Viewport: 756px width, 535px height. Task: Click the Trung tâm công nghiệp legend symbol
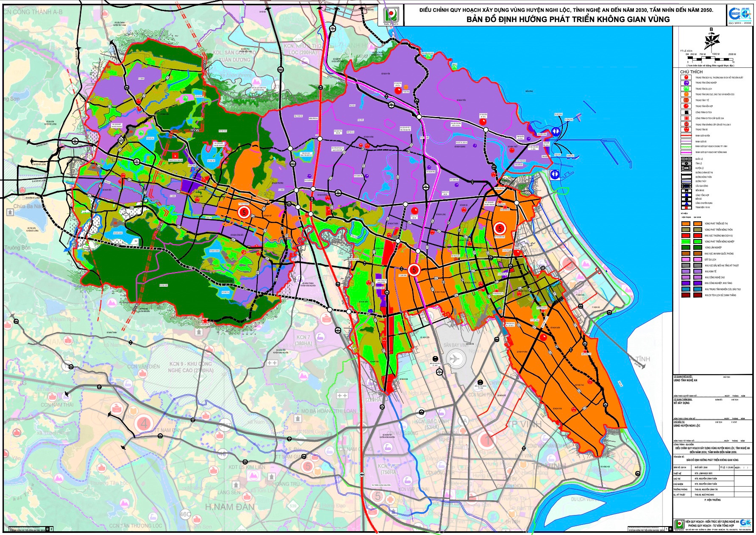tap(686, 83)
